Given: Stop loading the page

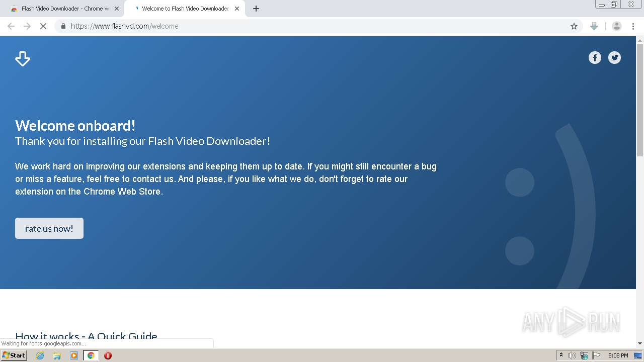Looking at the screenshot, I should [43, 26].
